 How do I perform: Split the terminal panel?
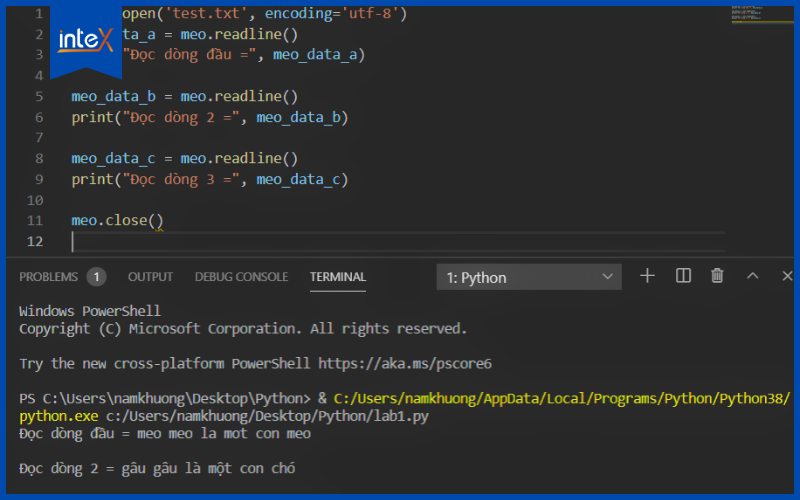[683, 276]
